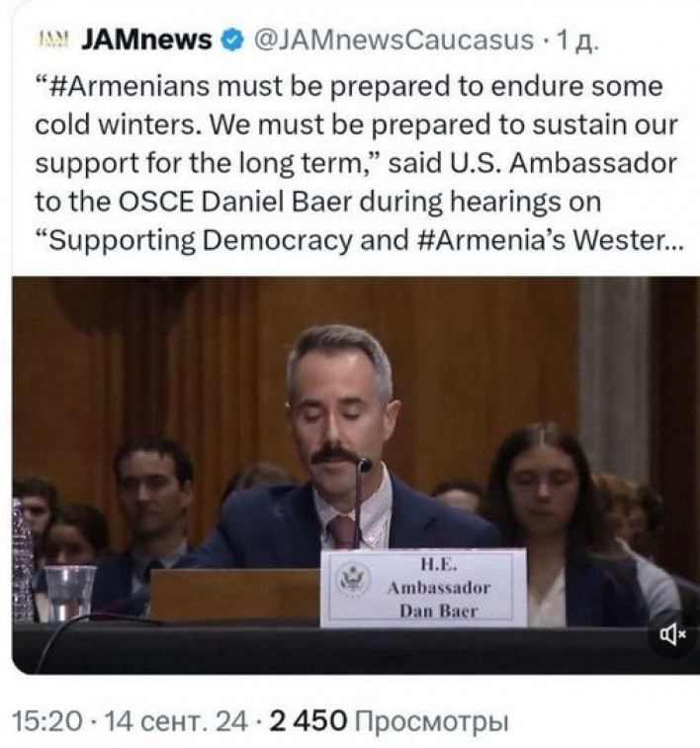The height and width of the screenshot is (748, 700).
Task: Play the embedded hearing video
Action: 356,475
